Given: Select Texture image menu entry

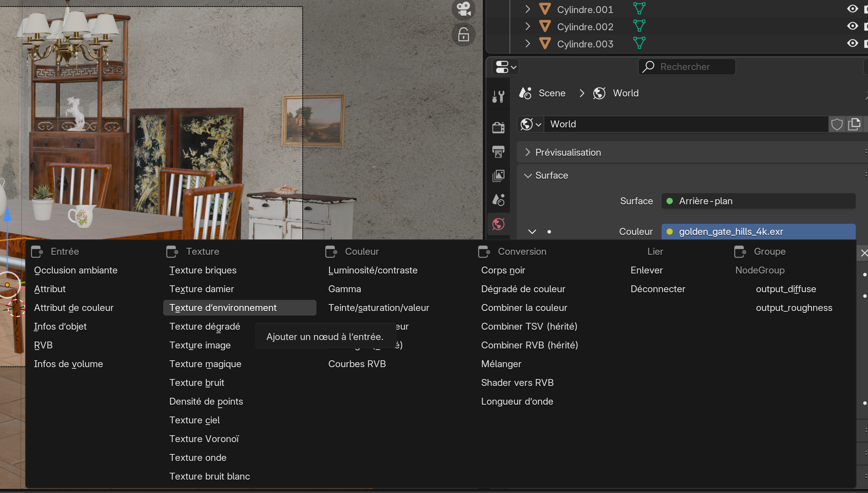Looking at the screenshot, I should tap(200, 345).
